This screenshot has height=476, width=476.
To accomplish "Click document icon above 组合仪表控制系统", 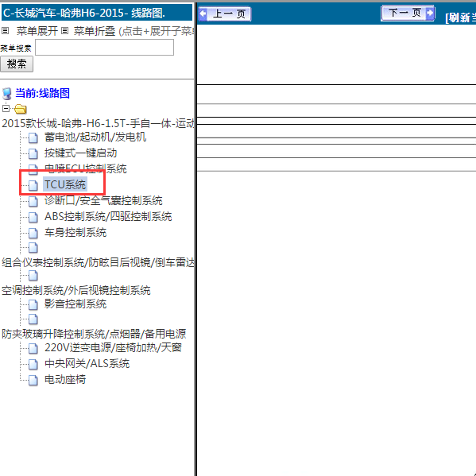I will (33, 248).
